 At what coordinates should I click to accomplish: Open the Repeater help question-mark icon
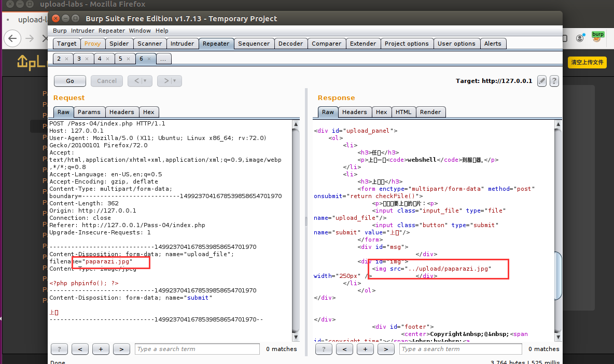[x=554, y=81]
